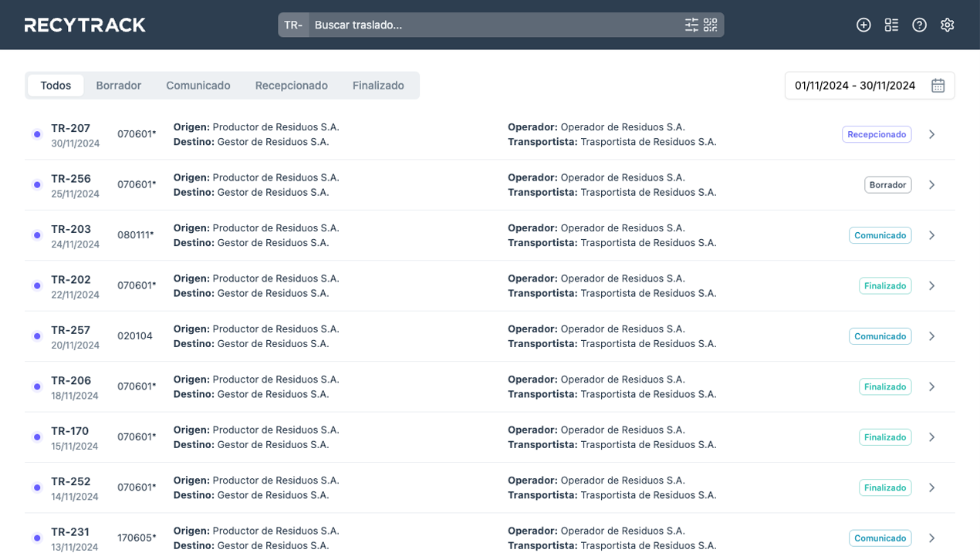Click the Comunicado badge on TR-257
980x553 pixels.
(880, 336)
